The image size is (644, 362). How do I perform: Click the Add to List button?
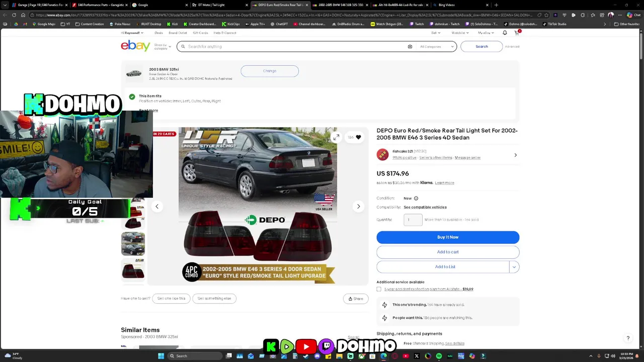point(443,267)
